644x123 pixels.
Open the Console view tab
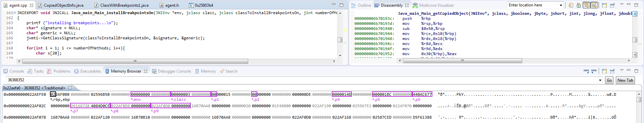(14, 71)
